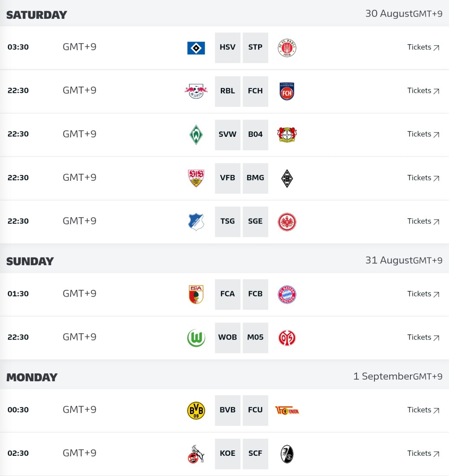This screenshot has height=476, width=449.
Task: Click the Hamburger SV club logo
Action: pos(196,48)
